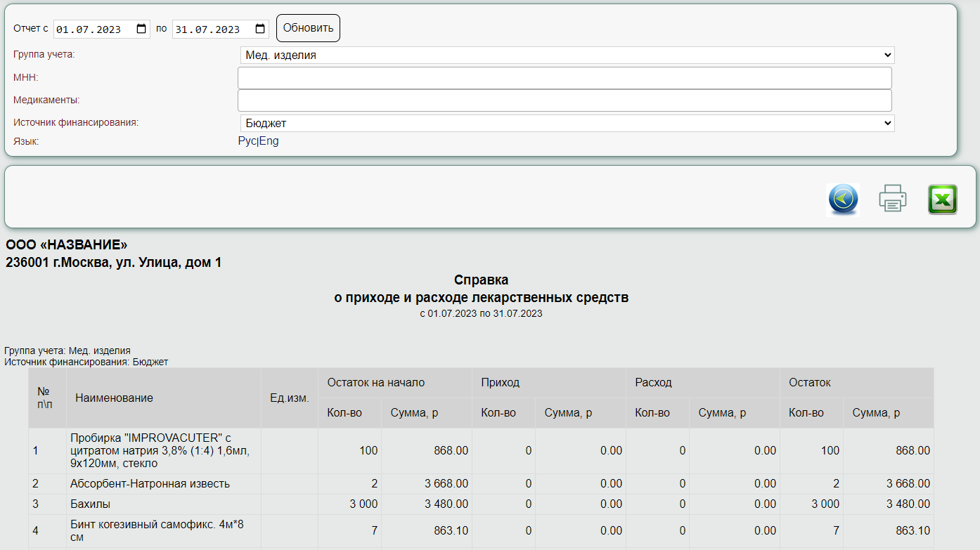Focus the МНН input field
Image resolution: width=980 pixels, height=550 pixels.
click(565, 78)
